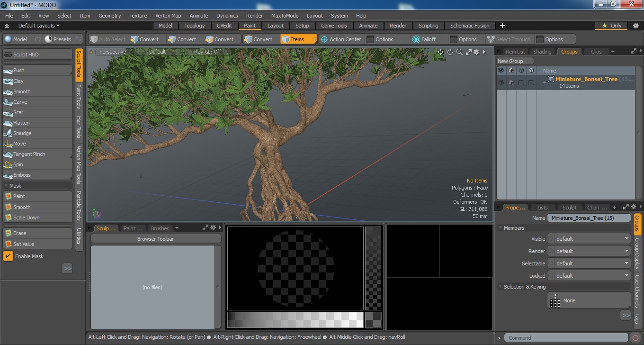Click the viewport zoom magnifier icon
This screenshot has width=644, height=345.
(459, 52)
